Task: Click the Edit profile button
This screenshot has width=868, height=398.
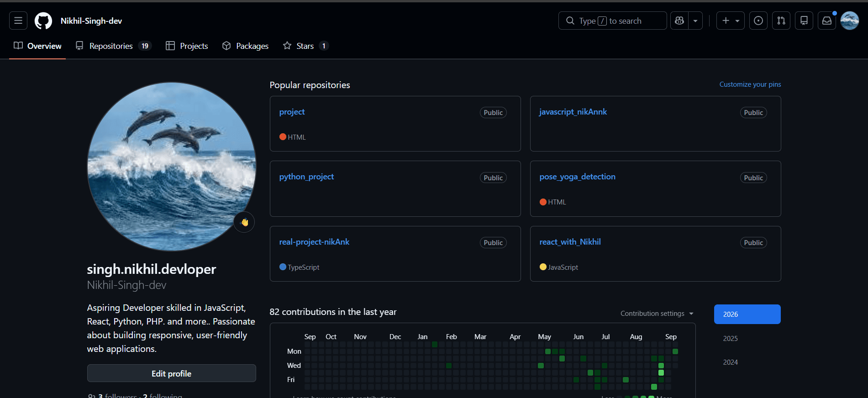Action: 172,373
